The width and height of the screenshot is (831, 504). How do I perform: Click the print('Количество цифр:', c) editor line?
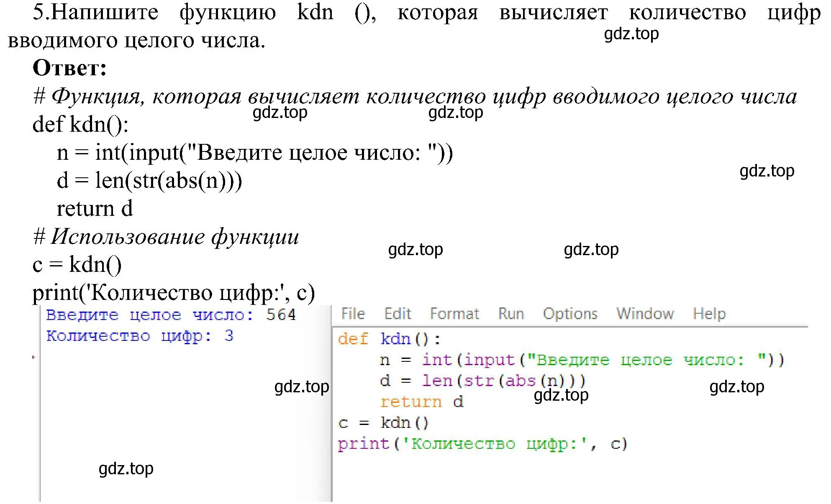[x=483, y=444]
